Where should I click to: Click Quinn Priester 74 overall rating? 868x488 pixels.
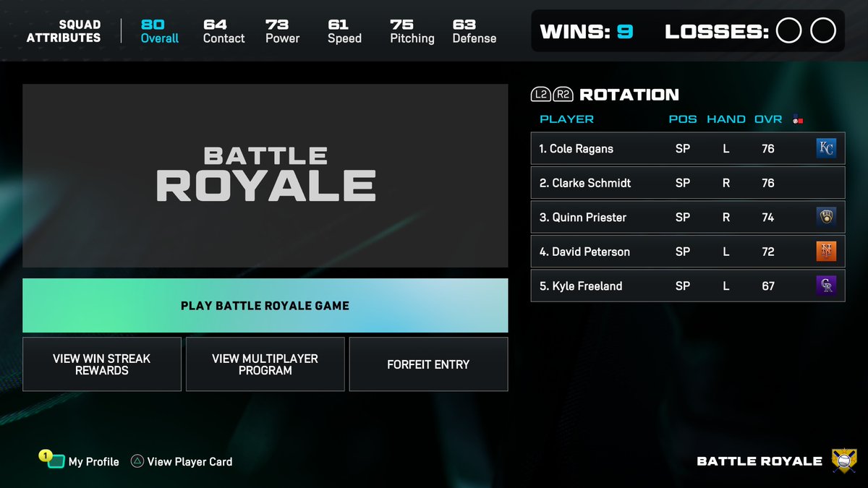pyautogui.click(x=768, y=218)
